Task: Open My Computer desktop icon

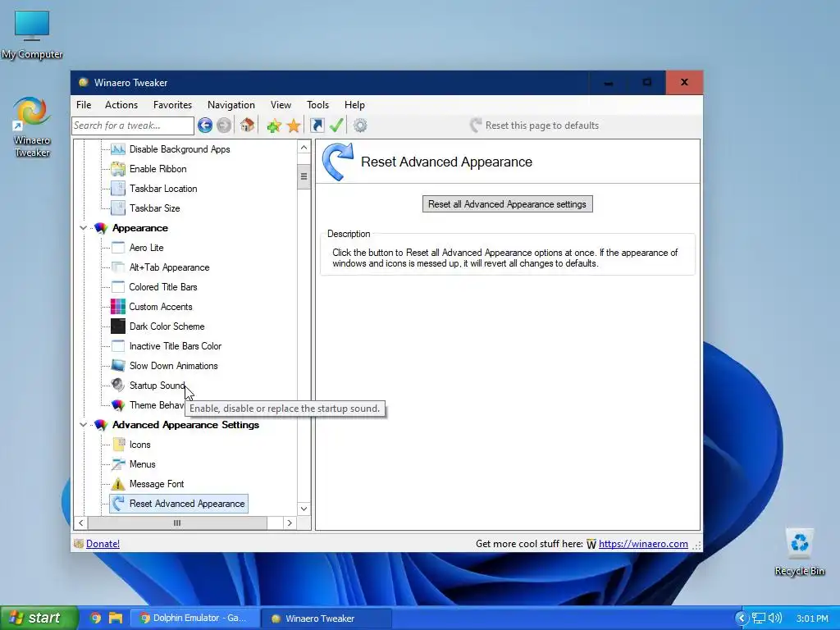Action: click(x=32, y=34)
